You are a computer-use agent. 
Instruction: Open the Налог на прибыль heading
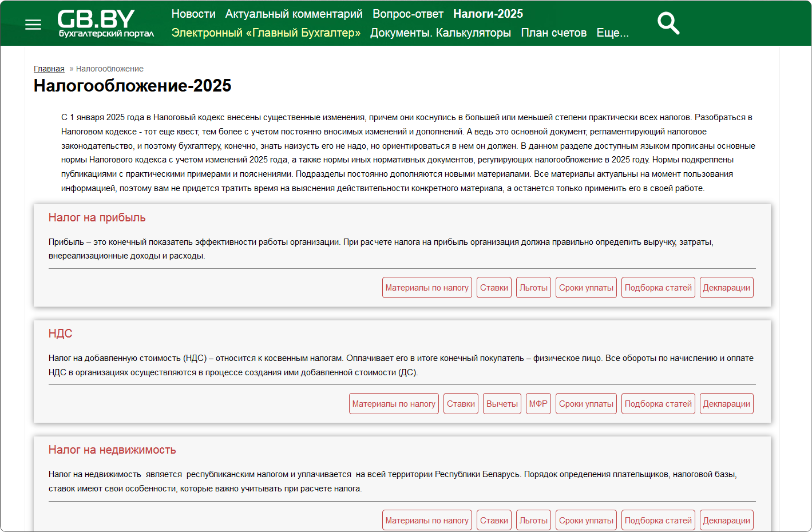click(97, 217)
